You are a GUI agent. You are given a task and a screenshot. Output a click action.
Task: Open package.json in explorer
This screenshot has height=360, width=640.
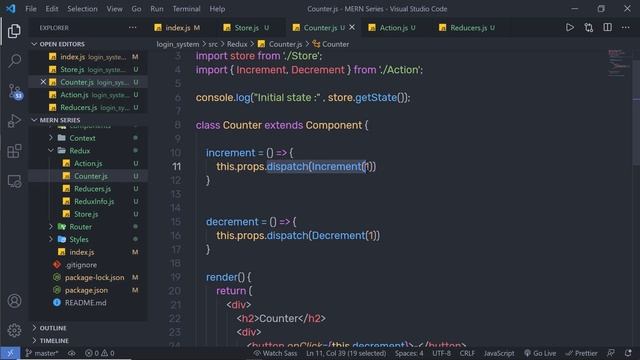[x=86, y=290]
